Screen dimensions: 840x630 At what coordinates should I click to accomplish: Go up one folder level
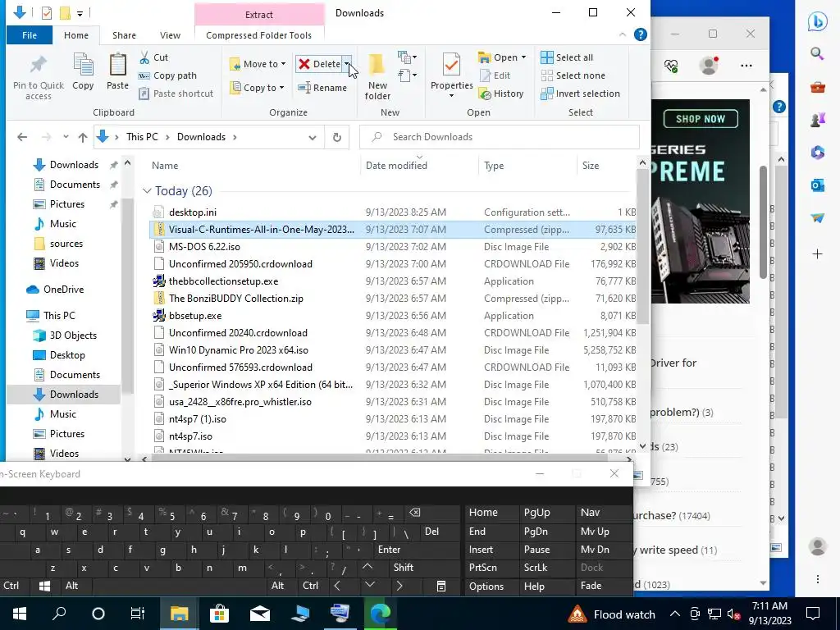pyautogui.click(x=83, y=137)
